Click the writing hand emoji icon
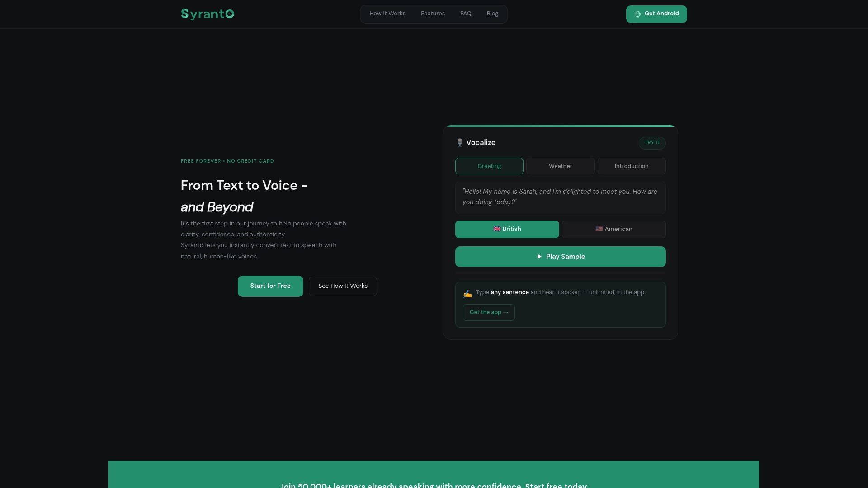868x488 pixels. coord(467,294)
